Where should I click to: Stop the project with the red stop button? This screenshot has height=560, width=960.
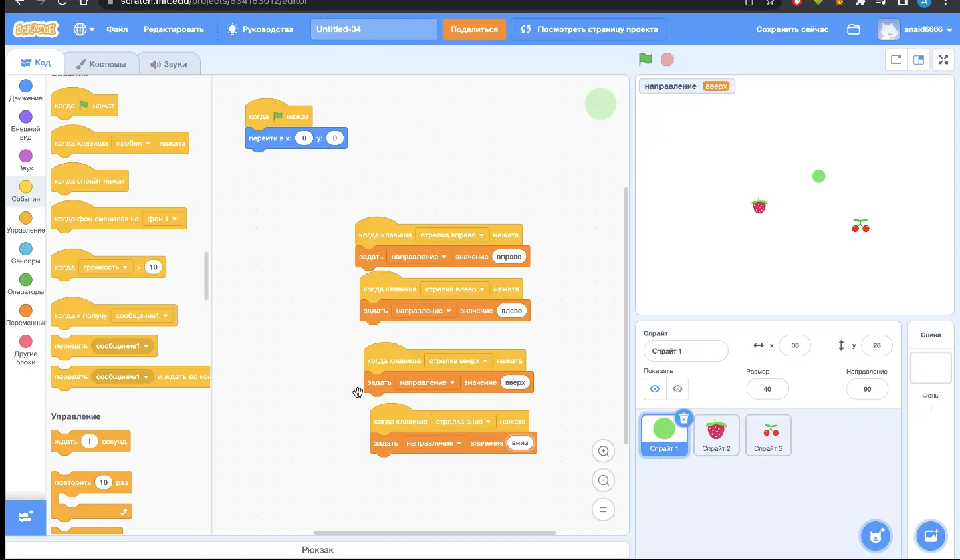coord(667,59)
